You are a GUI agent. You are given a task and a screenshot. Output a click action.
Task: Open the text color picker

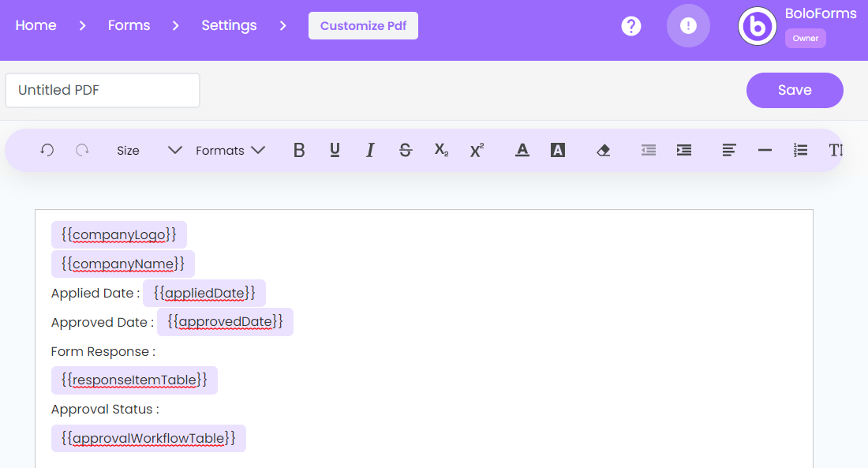pyautogui.click(x=522, y=150)
